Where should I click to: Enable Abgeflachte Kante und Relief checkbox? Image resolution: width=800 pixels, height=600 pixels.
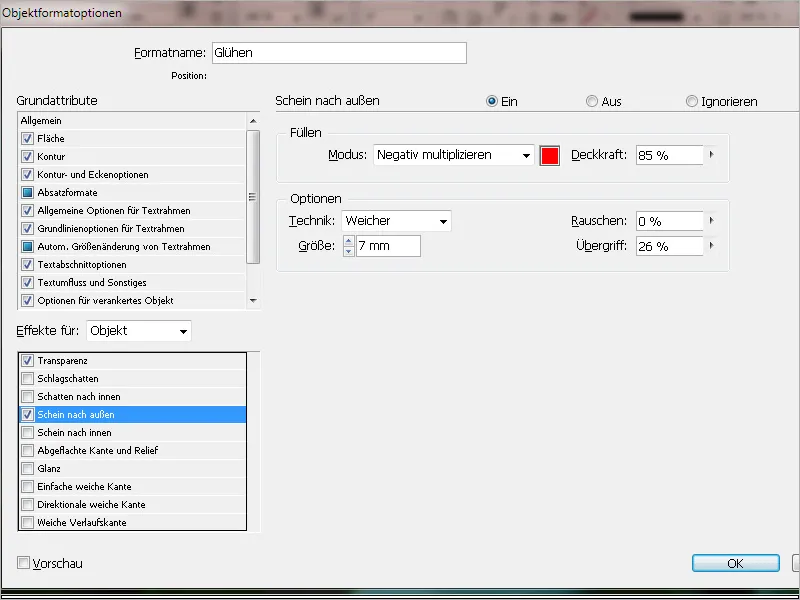pos(28,451)
